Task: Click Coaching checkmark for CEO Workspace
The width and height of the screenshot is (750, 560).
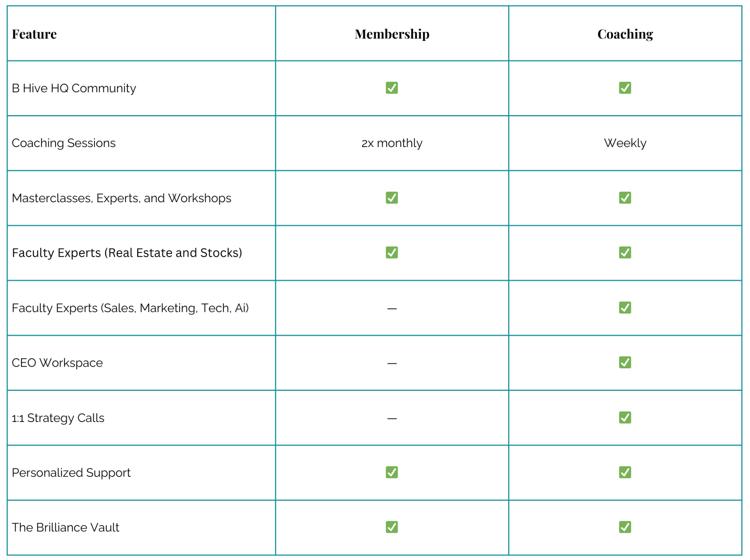Action: coord(625,362)
